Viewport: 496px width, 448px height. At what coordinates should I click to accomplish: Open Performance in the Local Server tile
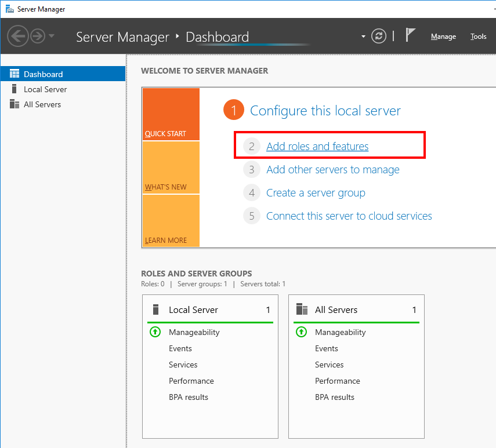[191, 381]
